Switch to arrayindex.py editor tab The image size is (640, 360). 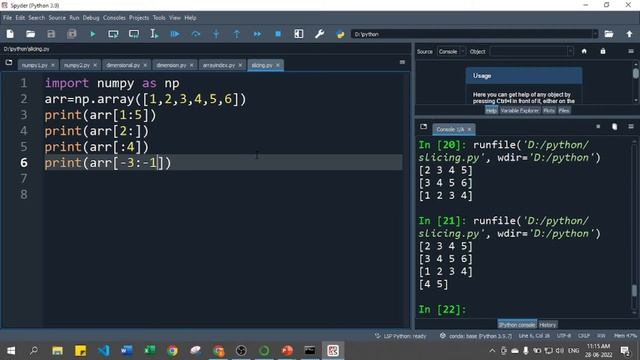pos(219,65)
